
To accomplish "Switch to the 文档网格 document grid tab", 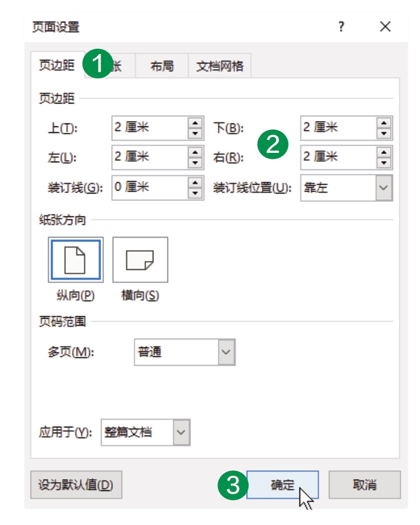I will (x=220, y=66).
